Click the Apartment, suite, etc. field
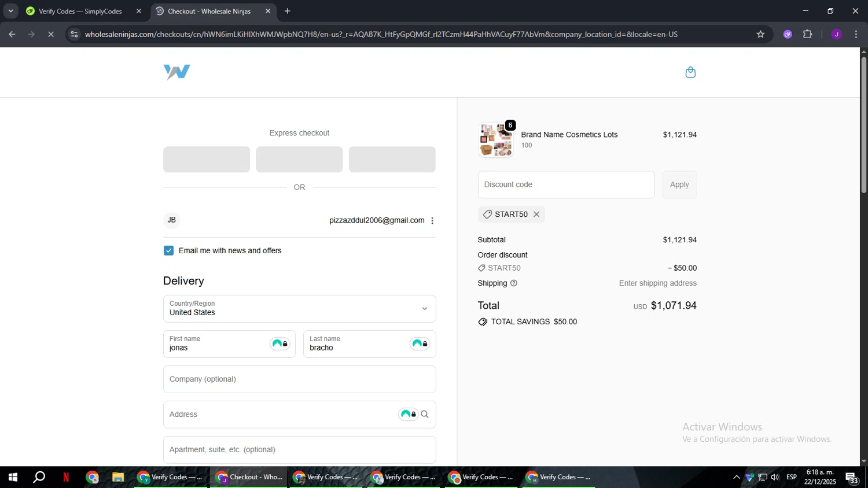The image size is (868, 488). (299, 449)
